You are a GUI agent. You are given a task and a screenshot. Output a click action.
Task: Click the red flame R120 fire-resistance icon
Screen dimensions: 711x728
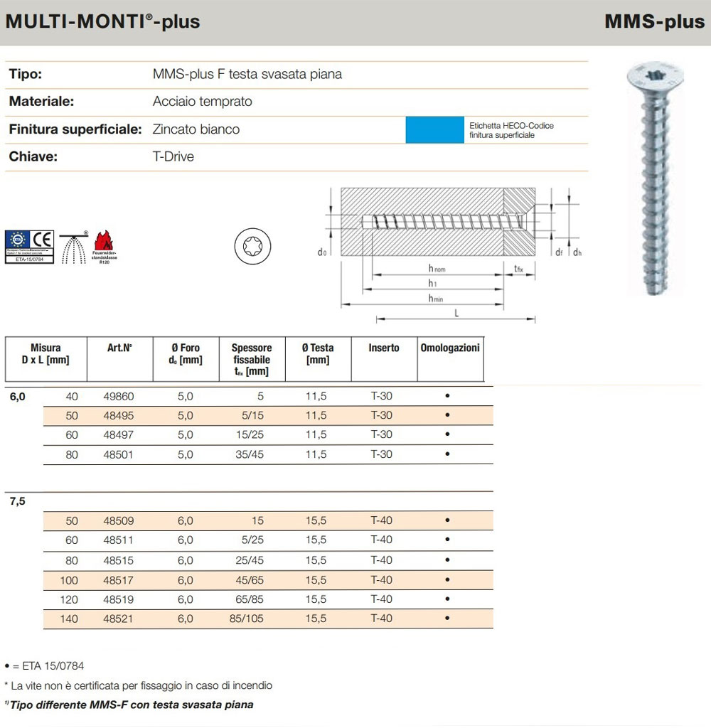(104, 247)
